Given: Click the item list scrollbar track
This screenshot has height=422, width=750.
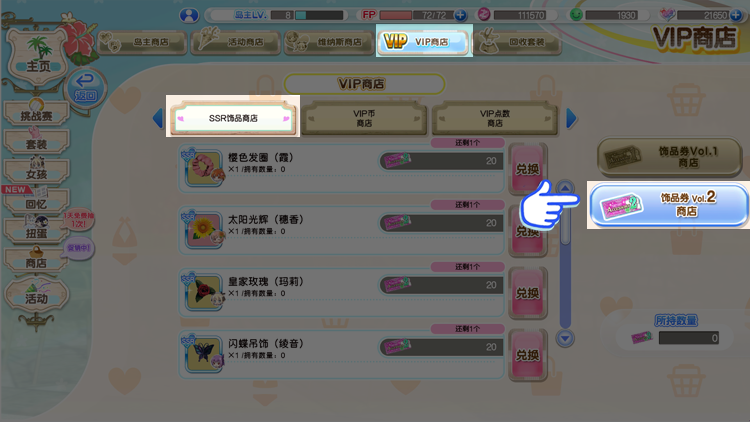Looking at the screenshot, I should point(565,262).
